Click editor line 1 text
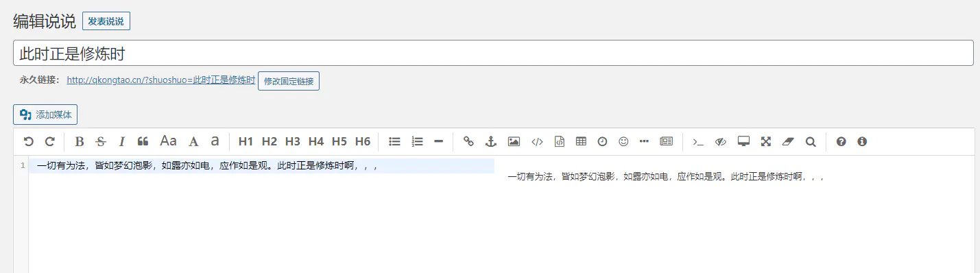The image size is (980, 273). click(x=207, y=165)
